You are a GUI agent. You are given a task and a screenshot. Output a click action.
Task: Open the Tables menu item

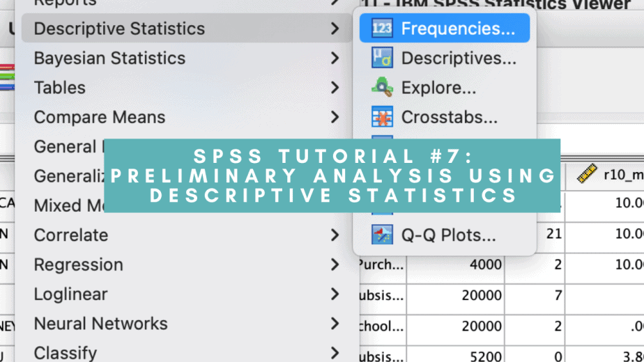tap(187, 88)
